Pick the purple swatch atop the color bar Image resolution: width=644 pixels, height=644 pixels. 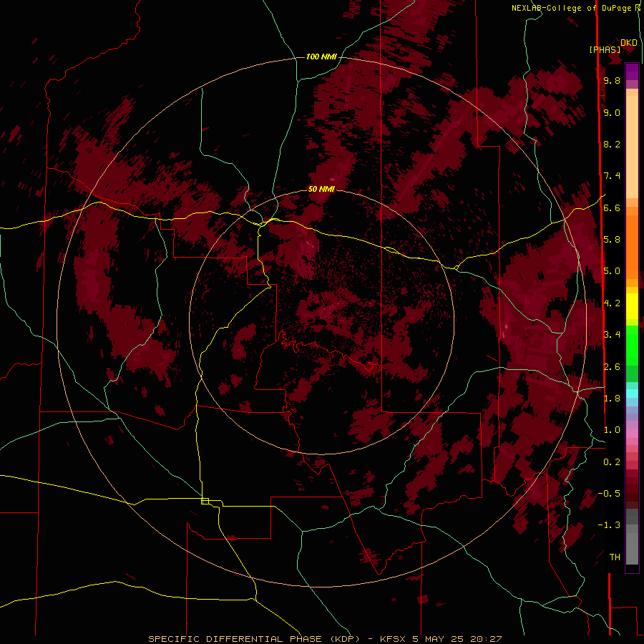point(632,72)
